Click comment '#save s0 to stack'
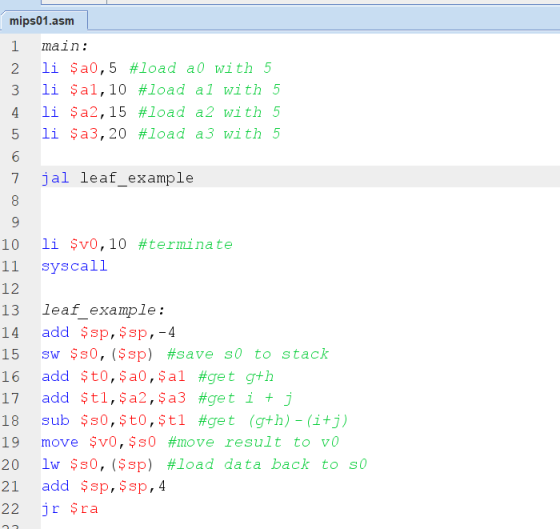560x529 pixels. tap(248, 354)
